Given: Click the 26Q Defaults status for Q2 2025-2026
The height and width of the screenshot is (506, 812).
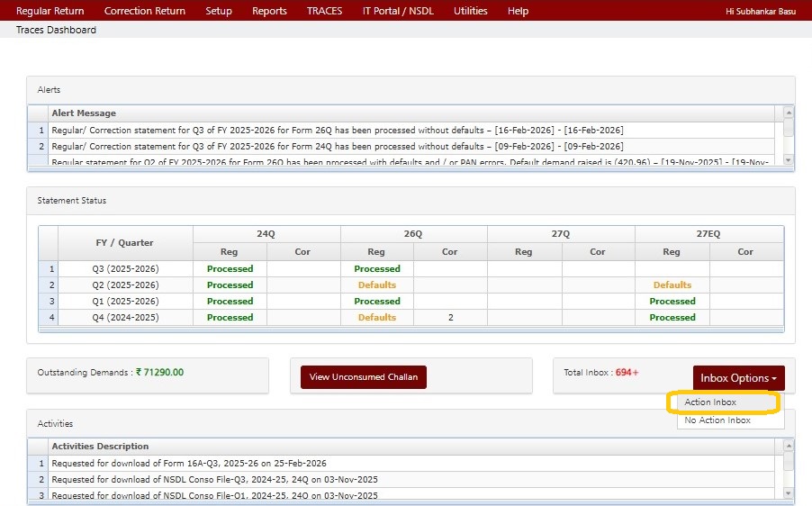Looking at the screenshot, I should pyautogui.click(x=376, y=285).
